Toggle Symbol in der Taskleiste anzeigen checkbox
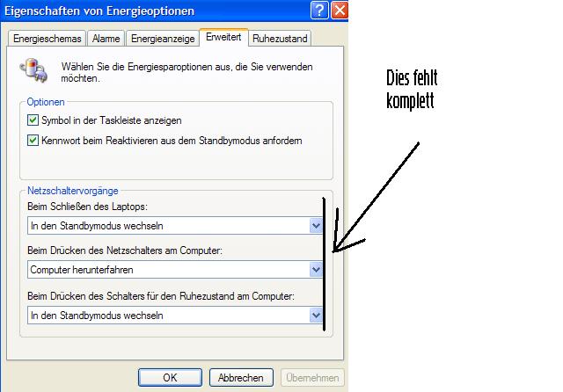 pos(33,120)
